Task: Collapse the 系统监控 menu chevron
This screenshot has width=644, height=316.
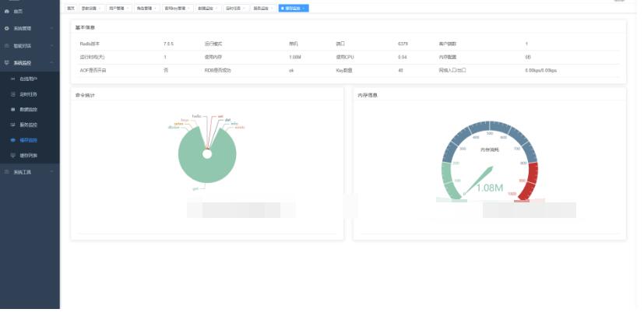Action: click(x=51, y=63)
